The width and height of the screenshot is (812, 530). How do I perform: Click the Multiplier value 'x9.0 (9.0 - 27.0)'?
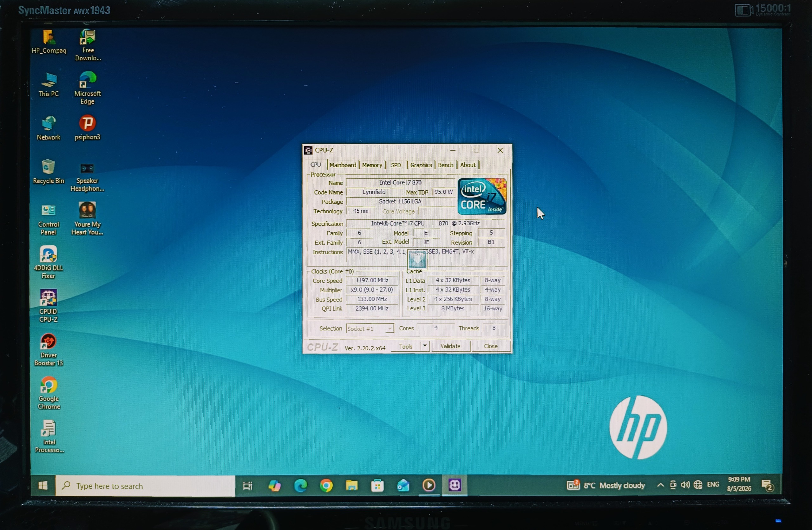(372, 289)
